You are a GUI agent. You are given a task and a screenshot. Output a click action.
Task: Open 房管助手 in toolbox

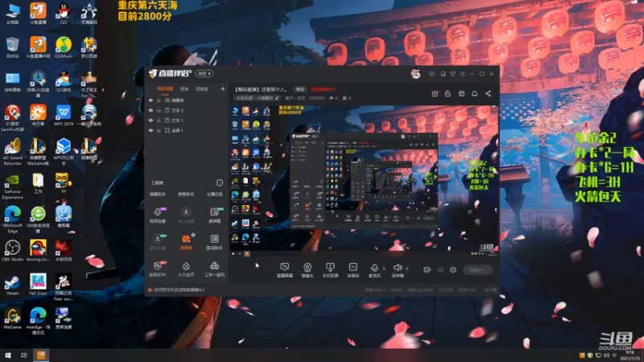(x=186, y=195)
